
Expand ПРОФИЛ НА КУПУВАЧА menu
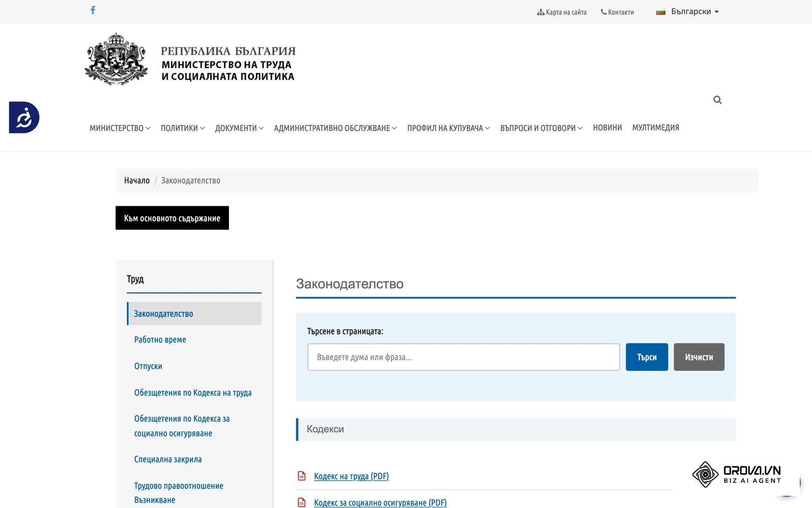(449, 128)
